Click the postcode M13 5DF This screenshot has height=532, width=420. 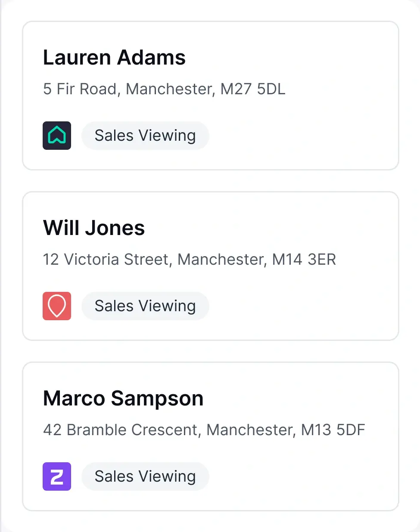pyautogui.click(x=333, y=430)
